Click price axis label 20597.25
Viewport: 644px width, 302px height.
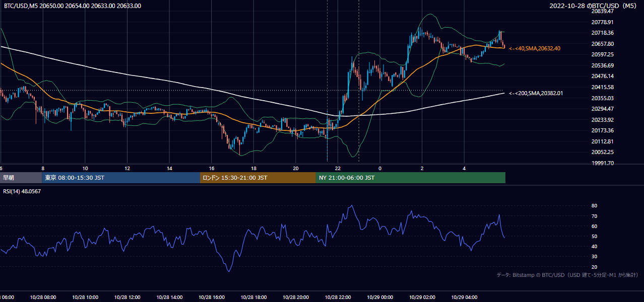click(602, 54)
